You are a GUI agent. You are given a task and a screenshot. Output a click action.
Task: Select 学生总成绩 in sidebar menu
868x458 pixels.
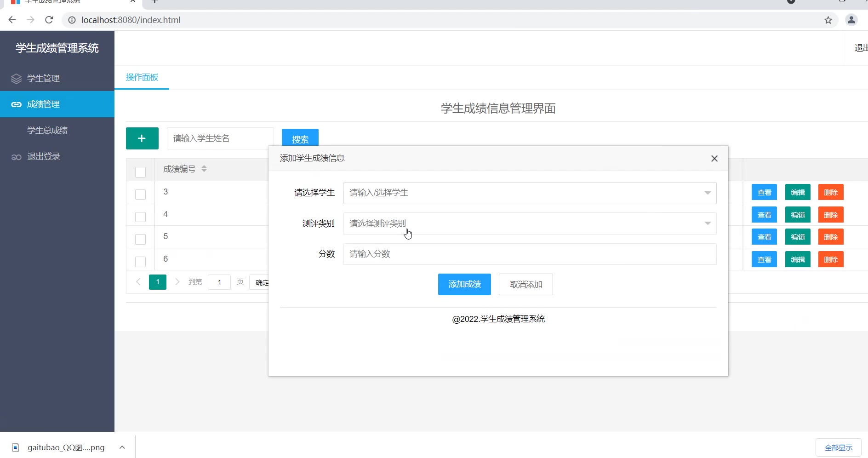click(x=47, y=131)
